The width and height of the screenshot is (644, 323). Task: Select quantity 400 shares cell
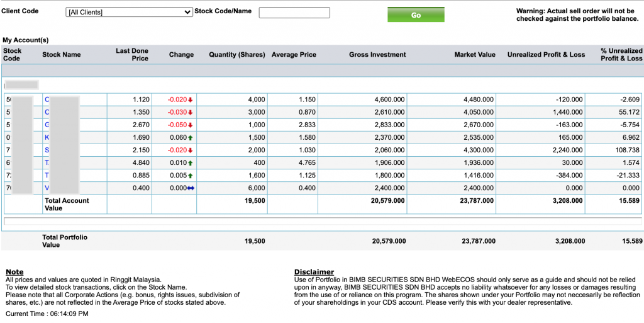tap(260, 163)
